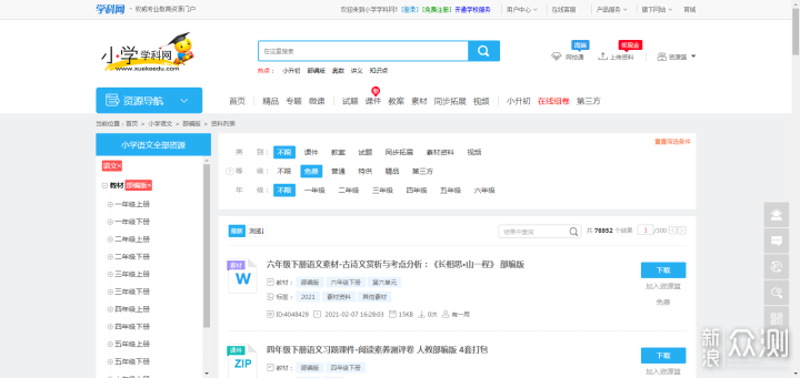Screen dimensions: 800x378
Task: Click the 网校通 diamond icon
Action: coord(556,57)
